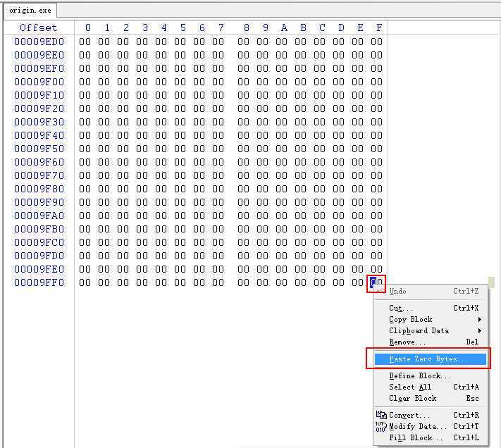Click the Modify Data binary icon
The height and width of the screenshot is (448, 501).
pos(381,427)
